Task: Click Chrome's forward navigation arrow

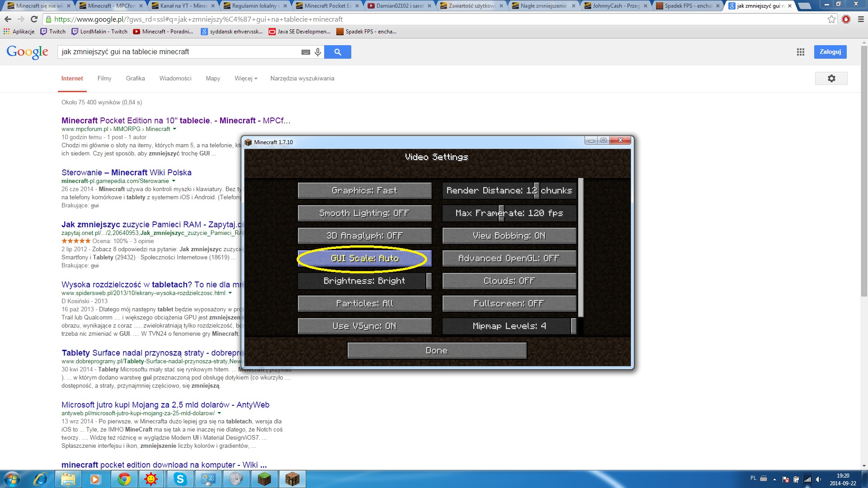Action: (21, 19)
